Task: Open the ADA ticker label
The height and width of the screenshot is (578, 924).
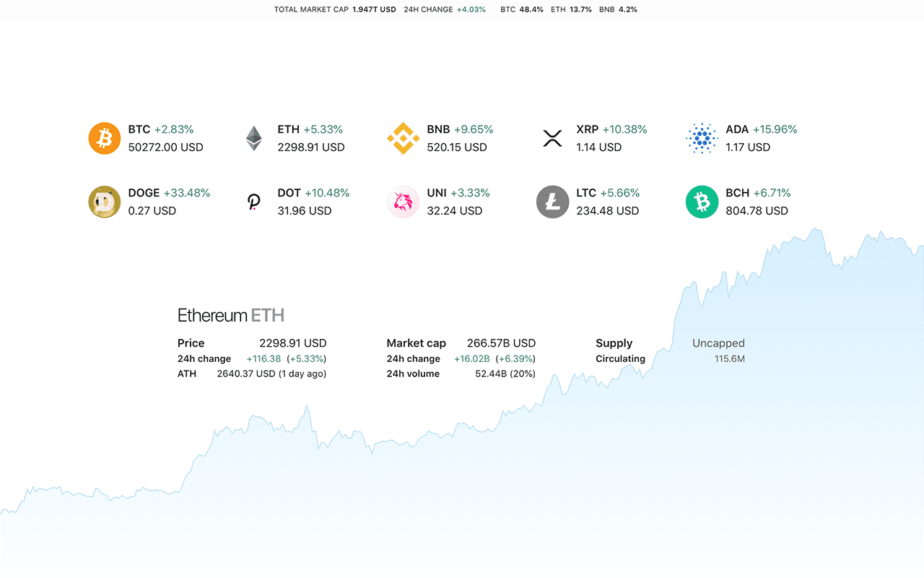Action: click(737, 129)
